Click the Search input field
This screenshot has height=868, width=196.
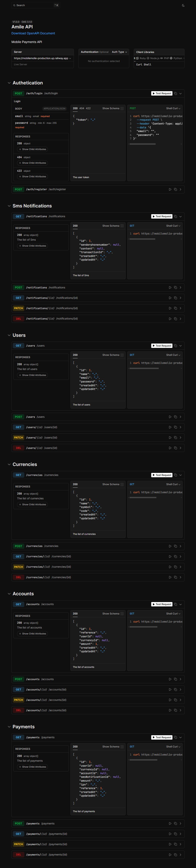pyautogui.click(x=34, y=5)
